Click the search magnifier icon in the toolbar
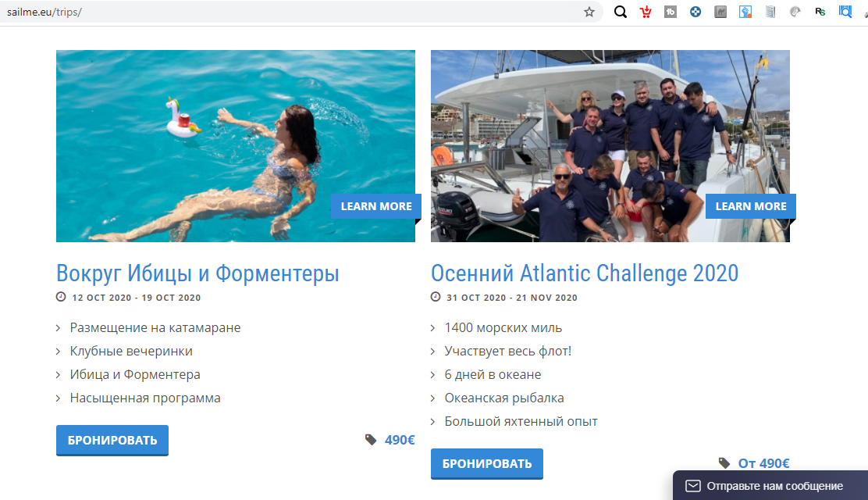 coord(620,12)
